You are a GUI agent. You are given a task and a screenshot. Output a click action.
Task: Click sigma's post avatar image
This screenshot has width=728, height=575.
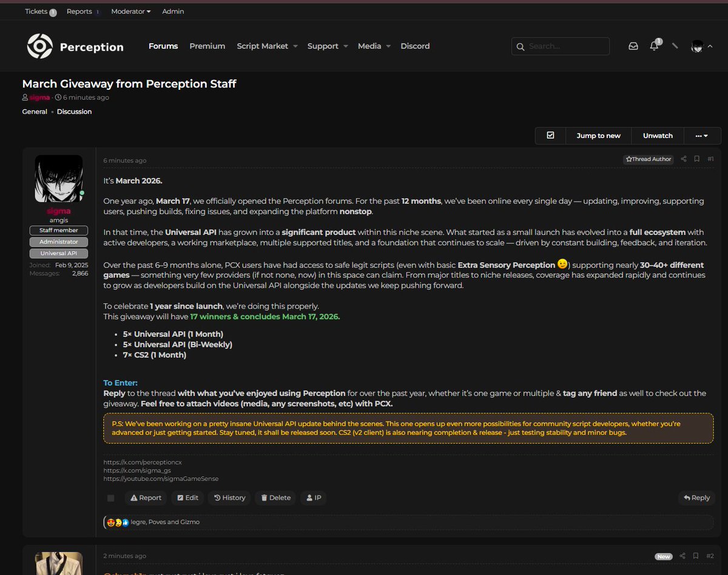coord(59,179)
